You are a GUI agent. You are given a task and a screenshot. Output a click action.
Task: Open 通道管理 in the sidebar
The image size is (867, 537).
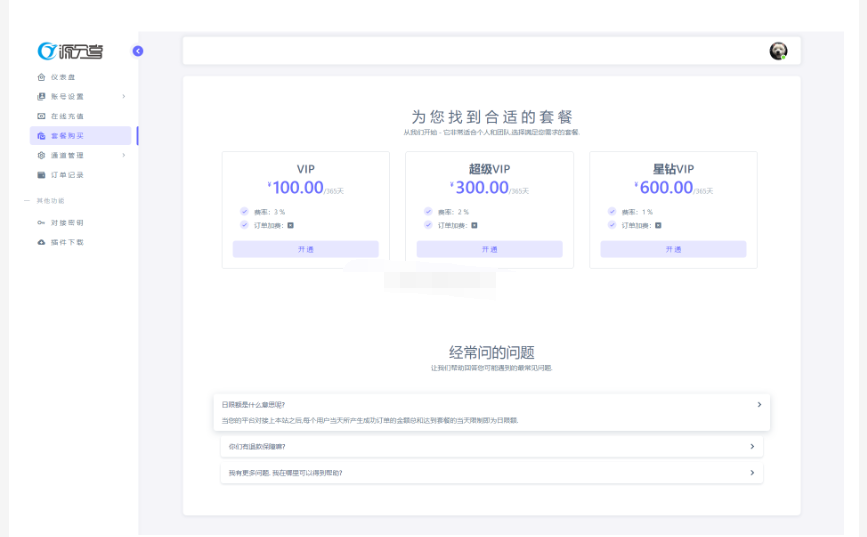point(81,155)
